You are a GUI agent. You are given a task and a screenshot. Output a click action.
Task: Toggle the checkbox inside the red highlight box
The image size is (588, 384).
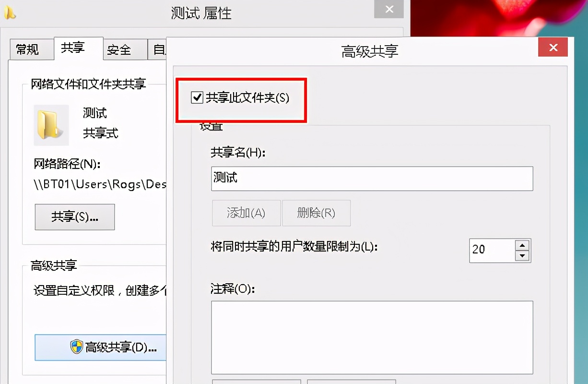197,98
